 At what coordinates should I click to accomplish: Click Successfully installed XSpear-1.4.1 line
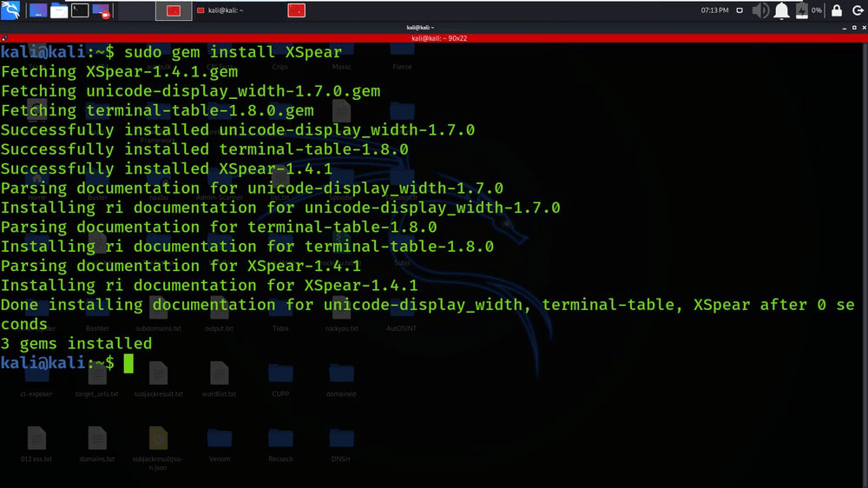(167, 168)
